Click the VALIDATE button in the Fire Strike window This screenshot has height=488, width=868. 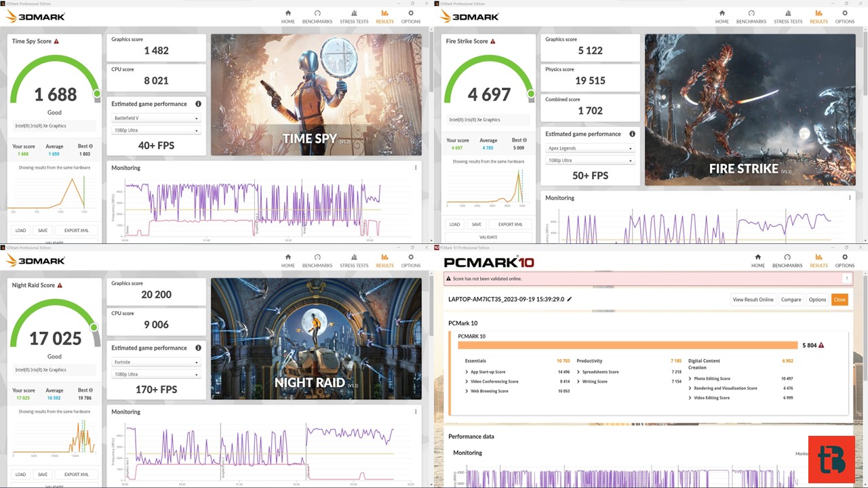click(488, 237)
